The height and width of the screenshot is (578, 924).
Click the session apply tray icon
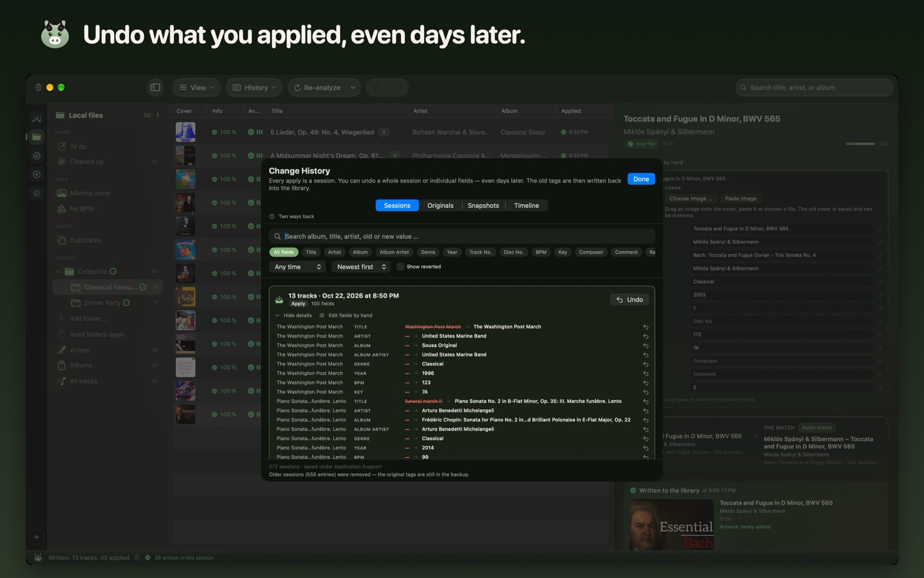click(279, 299)
